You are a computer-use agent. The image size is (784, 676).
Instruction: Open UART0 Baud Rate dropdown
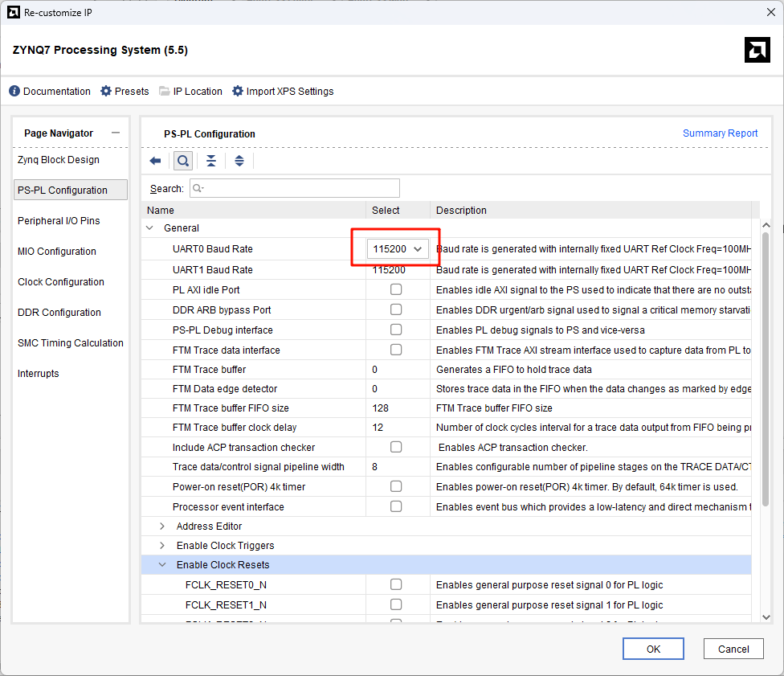click(398, 248)
